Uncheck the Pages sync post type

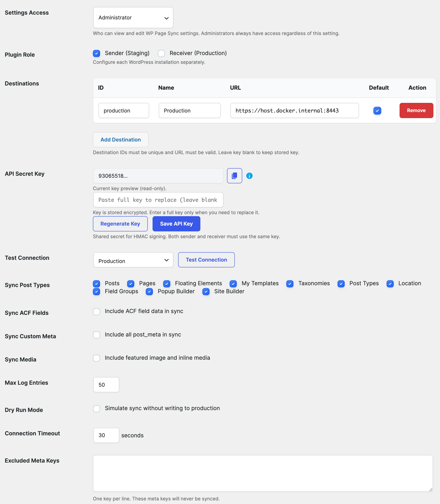(131, 284)
